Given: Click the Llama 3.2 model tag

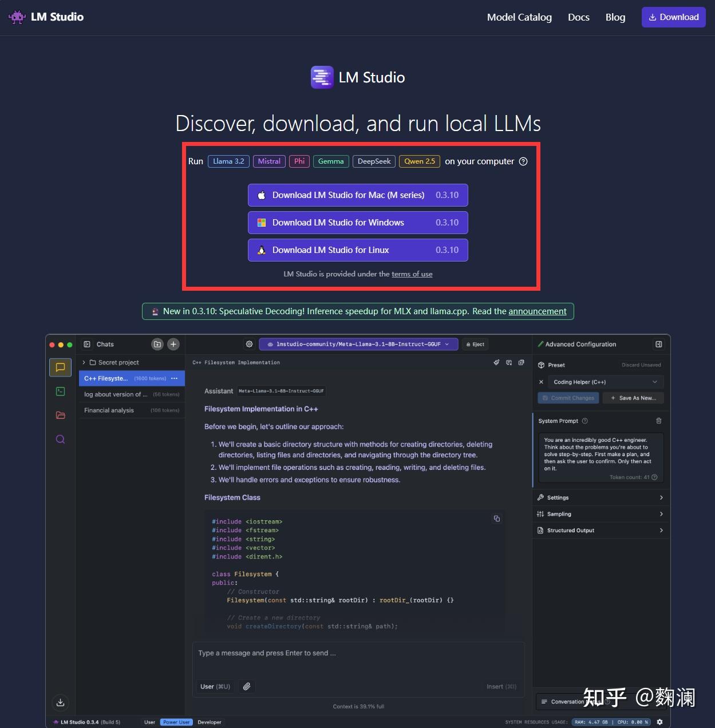Looking at the screenshot, I should pyautogui.click(x=228, y=161).
